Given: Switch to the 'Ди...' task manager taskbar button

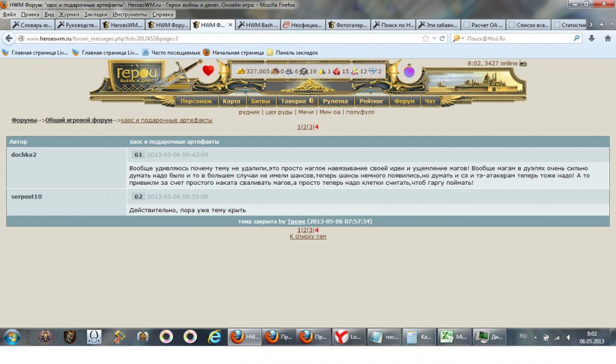Looking at the screenshot, I should point(489,337).
